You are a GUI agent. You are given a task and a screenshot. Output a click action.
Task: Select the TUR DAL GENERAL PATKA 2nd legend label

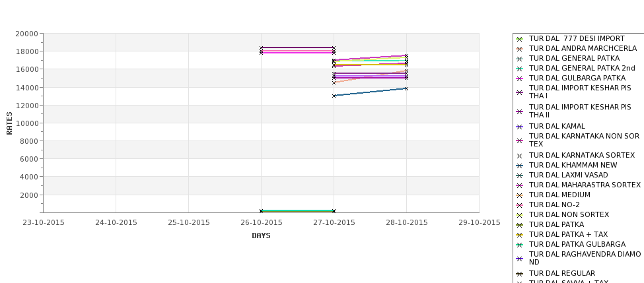pos(582,68)
